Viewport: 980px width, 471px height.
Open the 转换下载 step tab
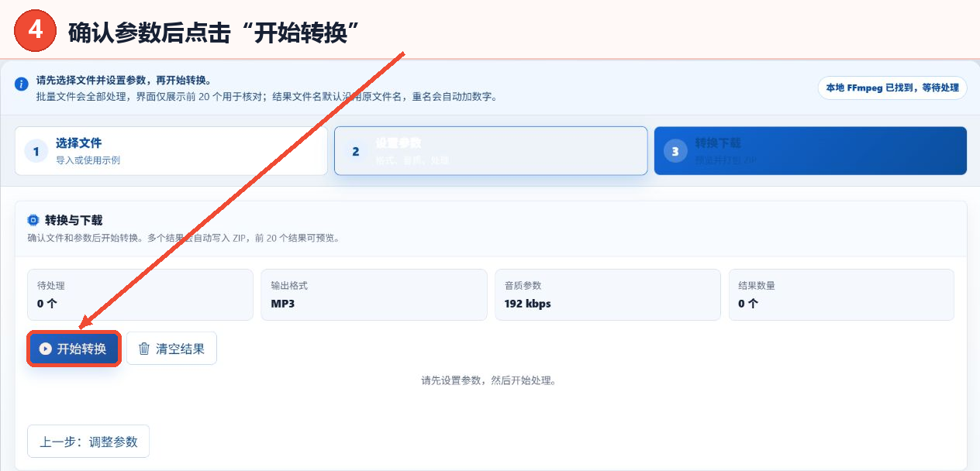point(810,151)
